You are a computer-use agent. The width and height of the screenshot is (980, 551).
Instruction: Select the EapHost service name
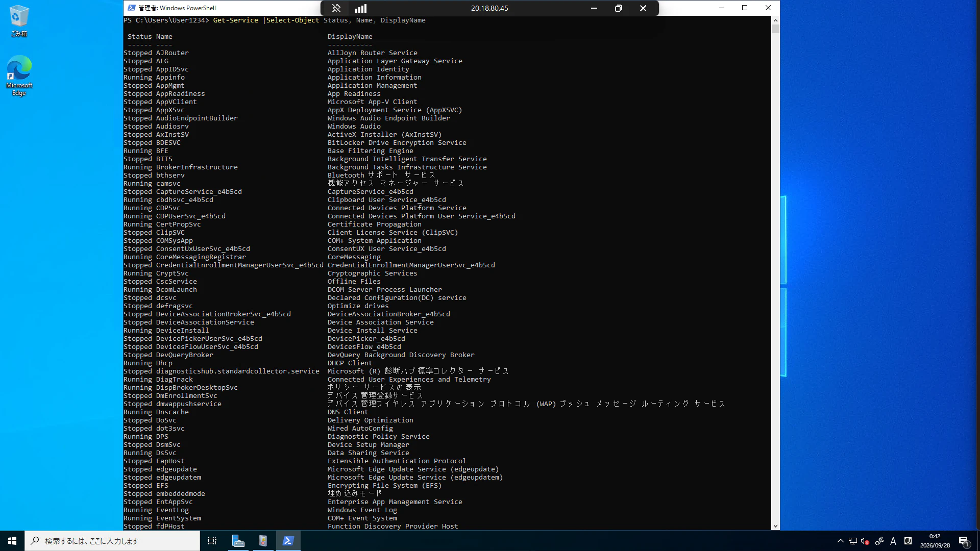coord(170,461)
